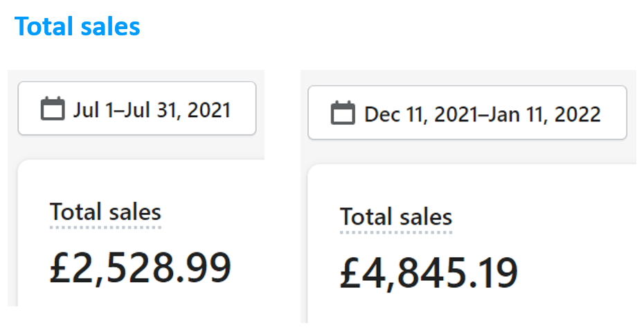
Task: Click dotted underline beneath right Total sales label
Action: [396, 232]
